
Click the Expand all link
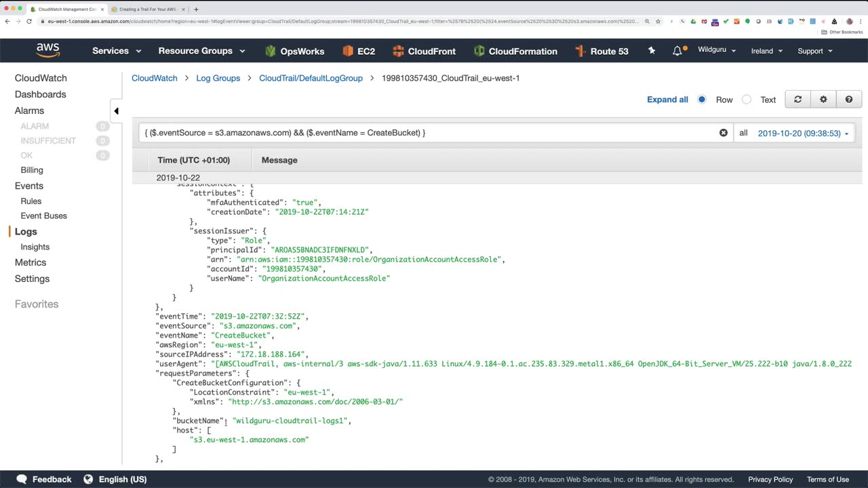click(x=667, y=100)
